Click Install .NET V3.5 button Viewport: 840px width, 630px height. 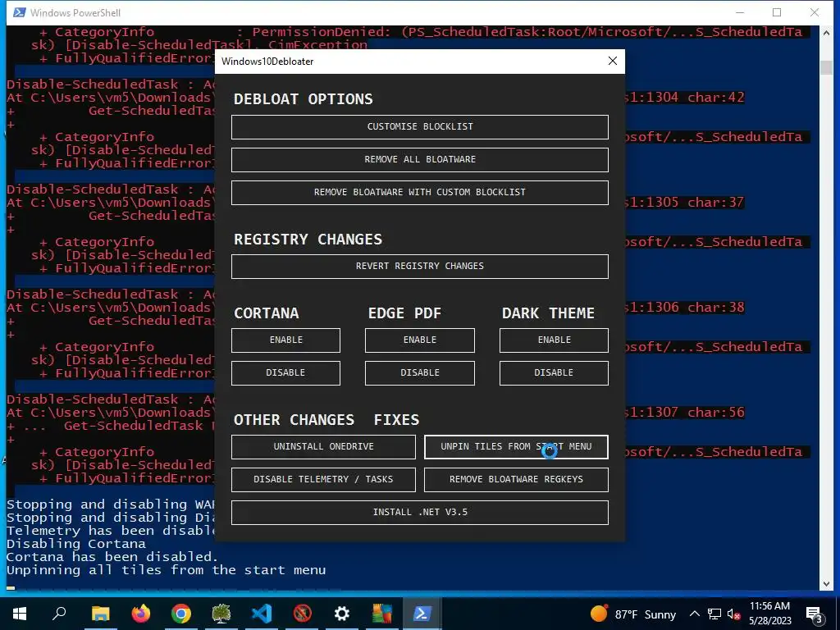[419, 512]
